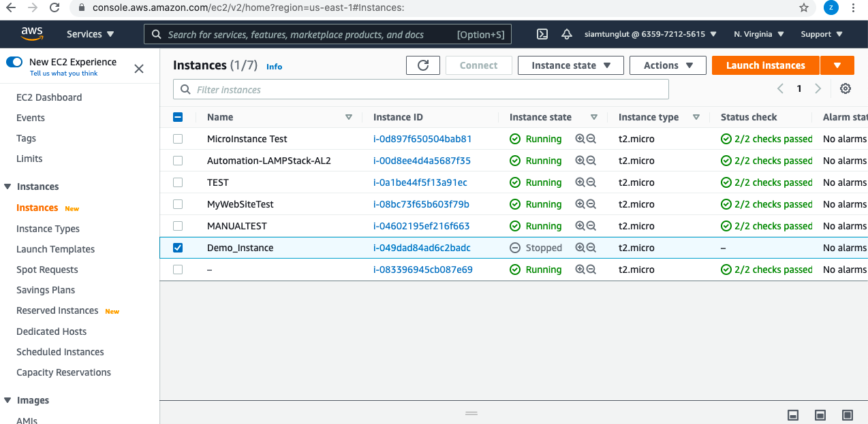868x424 pixels.
Task: Open Dedicated Hosts in sidebar
Action: (51, 331)
